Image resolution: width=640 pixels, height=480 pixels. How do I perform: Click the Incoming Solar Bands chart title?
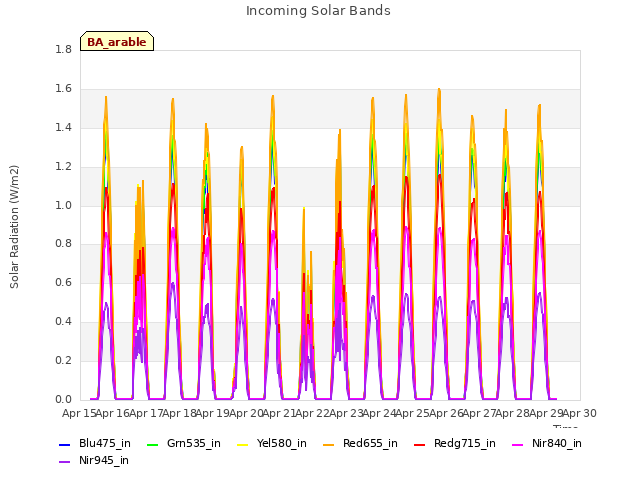point(318,11)
